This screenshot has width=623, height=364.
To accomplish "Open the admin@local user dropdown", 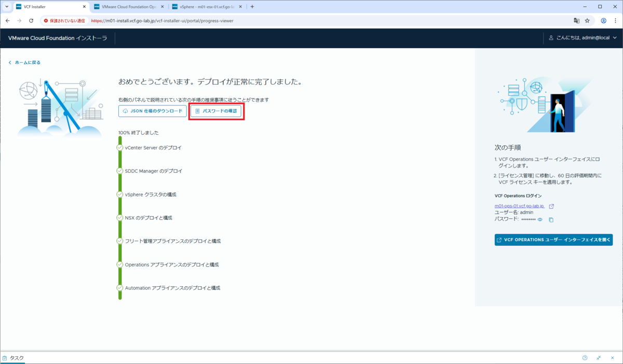I will click(583, 38).
